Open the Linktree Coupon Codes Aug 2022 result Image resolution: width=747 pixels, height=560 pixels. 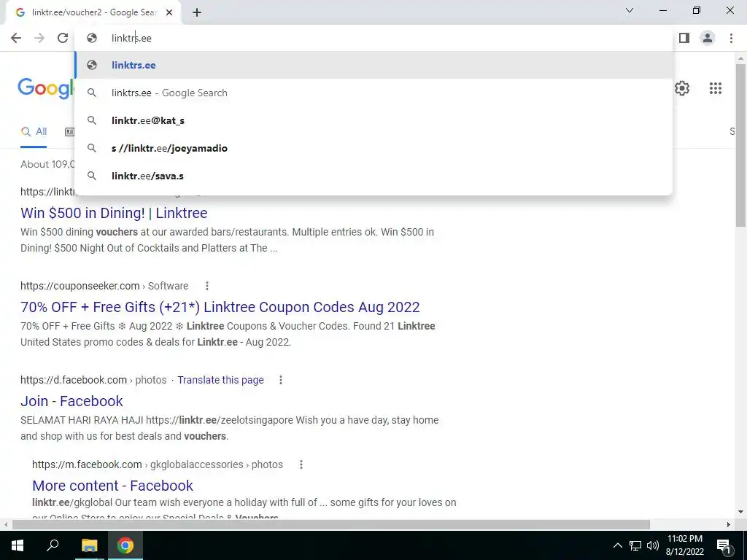pos(220,307)
